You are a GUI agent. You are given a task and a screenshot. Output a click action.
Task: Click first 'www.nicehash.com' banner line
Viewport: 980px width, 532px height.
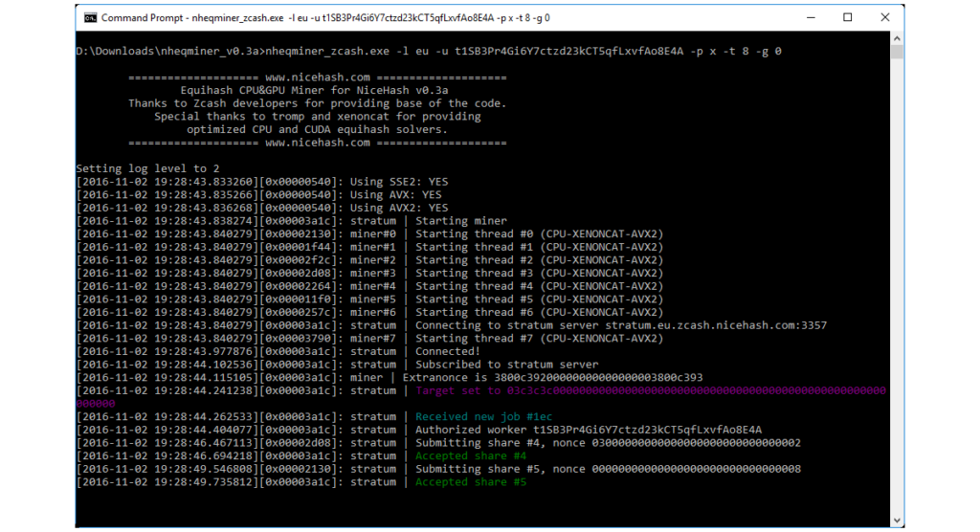point(318,78)
